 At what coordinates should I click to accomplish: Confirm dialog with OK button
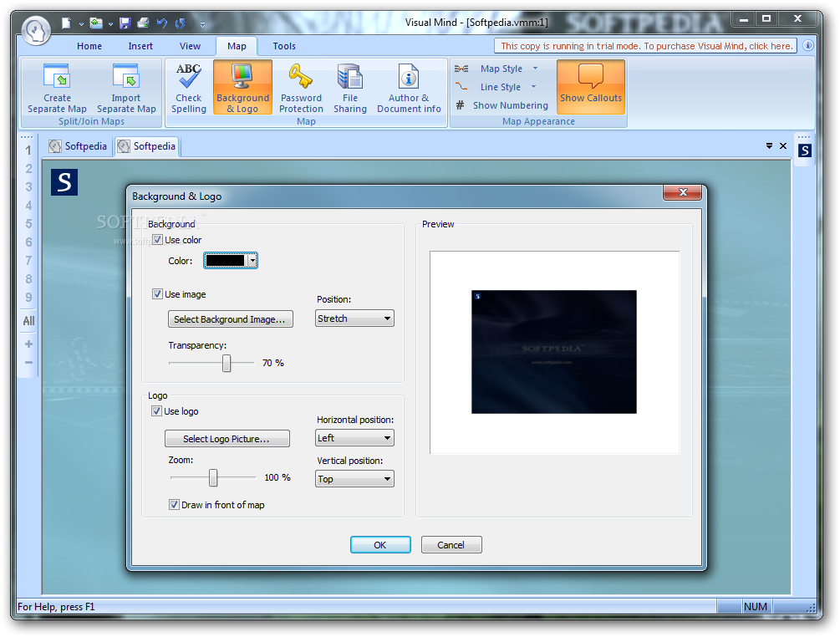coord(380,545)
